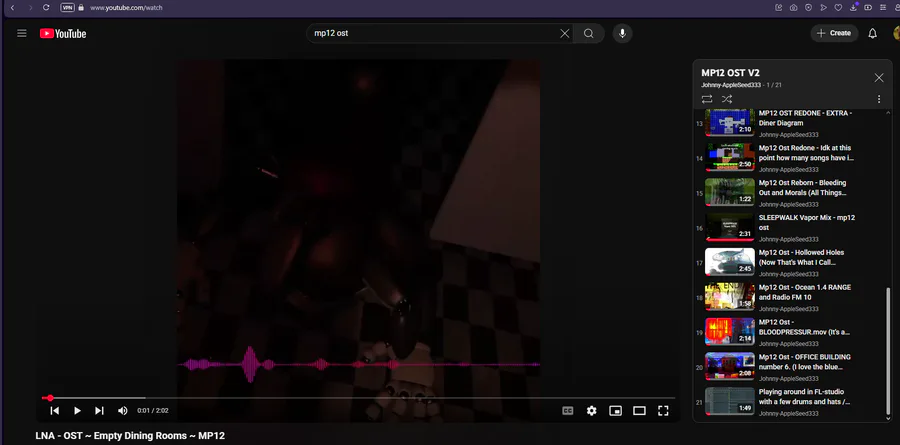
Task: Toggle loop playlist
Action: tap(707, 99)
